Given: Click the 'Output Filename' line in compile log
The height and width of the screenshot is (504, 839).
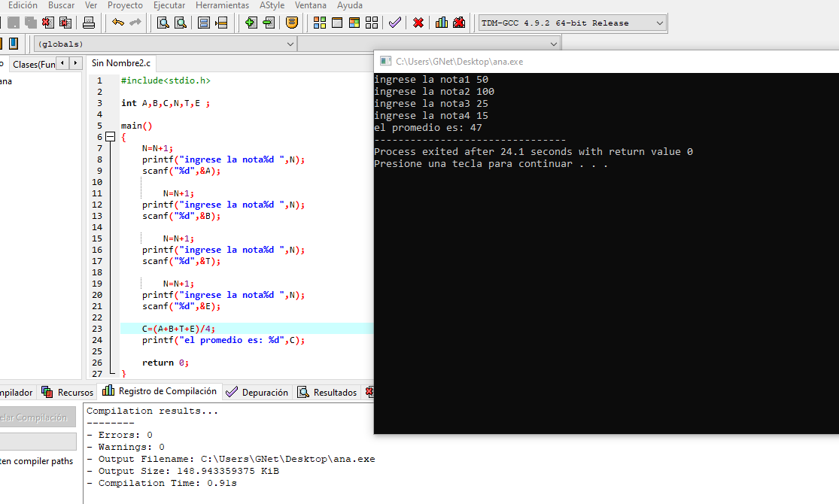Looking at the screenshot, I should click(x=231, y=459).
